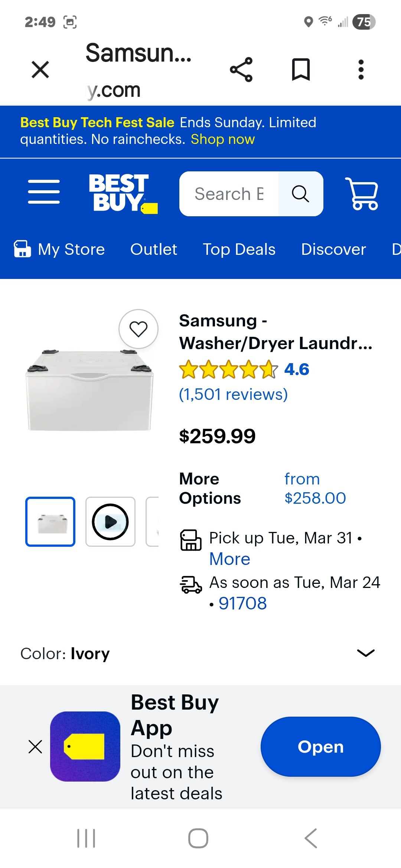Screen dimensions: 401x868
Task: Dismiss the Best Buy App banner
Action: click(35, 746)
